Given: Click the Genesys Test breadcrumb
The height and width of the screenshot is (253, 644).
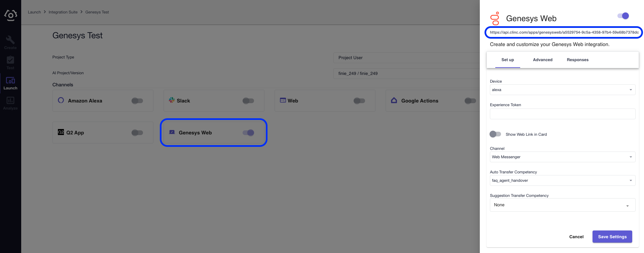Looking at the screenshot, I should point(97,12).
